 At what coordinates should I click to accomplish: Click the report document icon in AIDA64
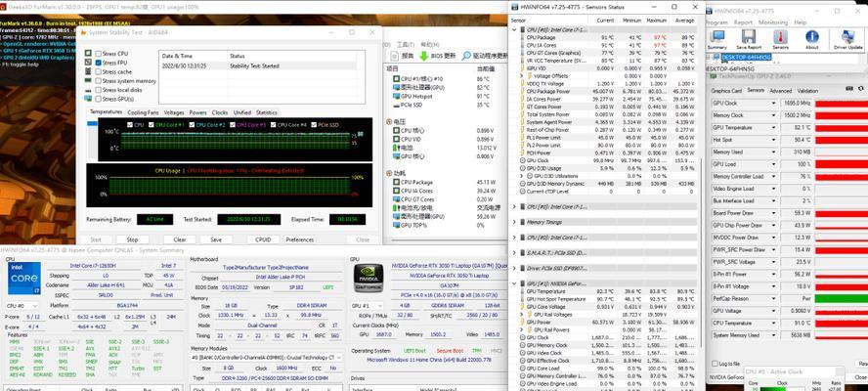tap(395, 56)
